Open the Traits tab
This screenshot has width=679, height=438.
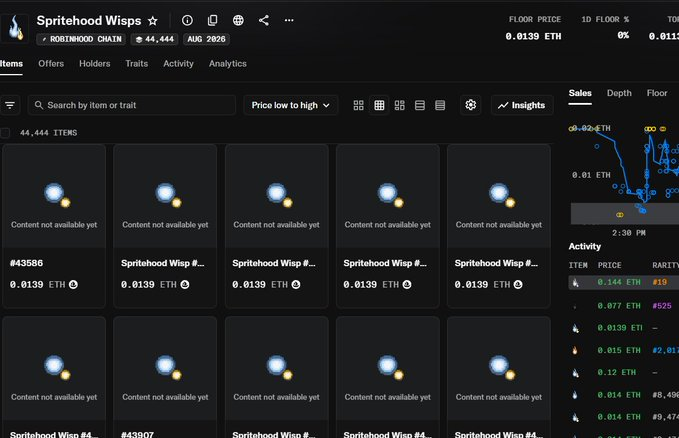[136, 64]
